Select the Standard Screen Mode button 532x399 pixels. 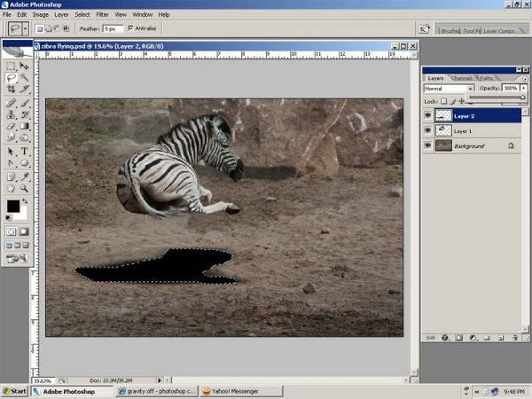9,246
